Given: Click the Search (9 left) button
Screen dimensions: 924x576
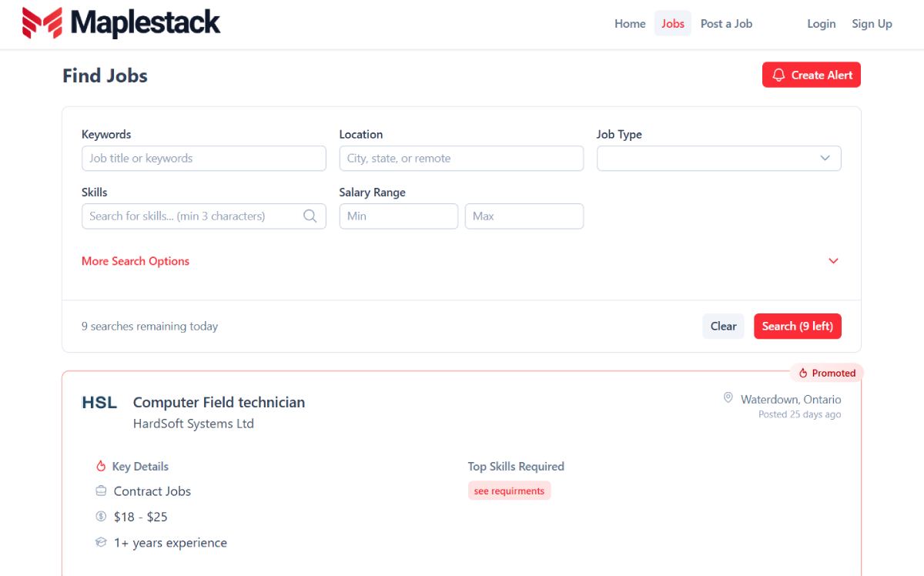Looking at the screenshot, I should (x=798, y=327).
